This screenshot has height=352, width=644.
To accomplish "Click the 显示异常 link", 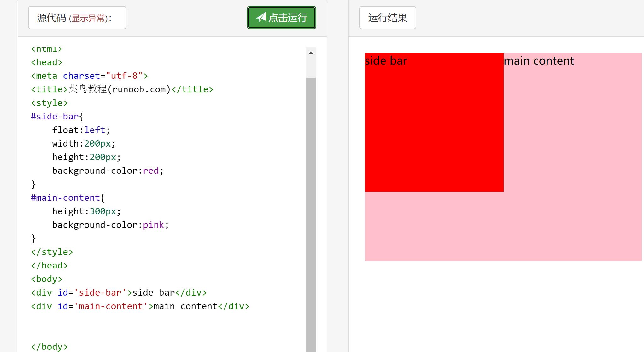I will (88, 18).
